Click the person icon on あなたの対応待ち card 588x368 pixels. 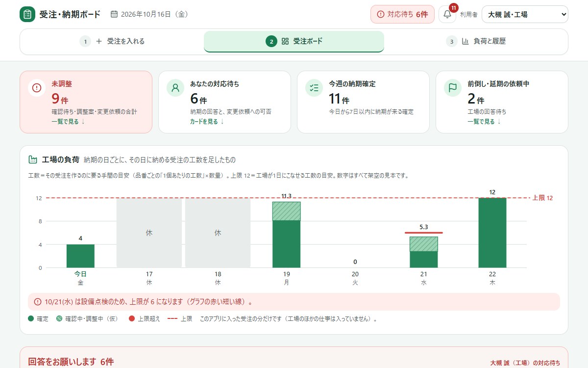[x=175, y=88]
